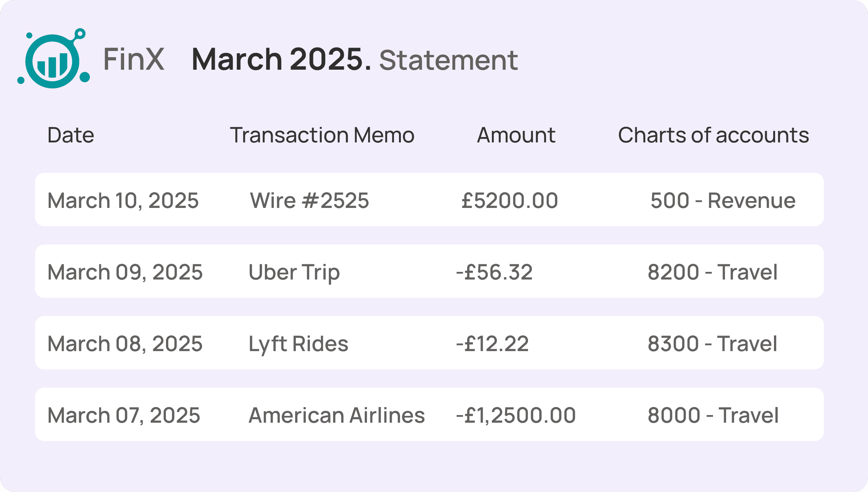Select the £5200.00 amount cell
Image resolution: width=868 pixels, height=492 pixels.
510,200
